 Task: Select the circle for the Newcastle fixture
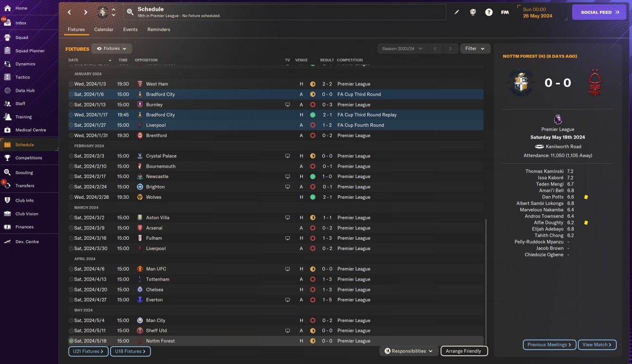click(x=71, y=177)
